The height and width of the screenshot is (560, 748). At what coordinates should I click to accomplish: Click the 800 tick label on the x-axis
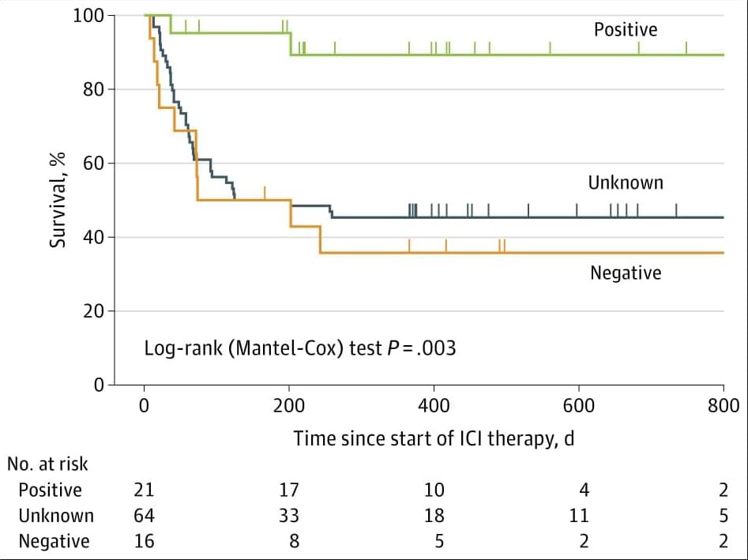(723, 407)
